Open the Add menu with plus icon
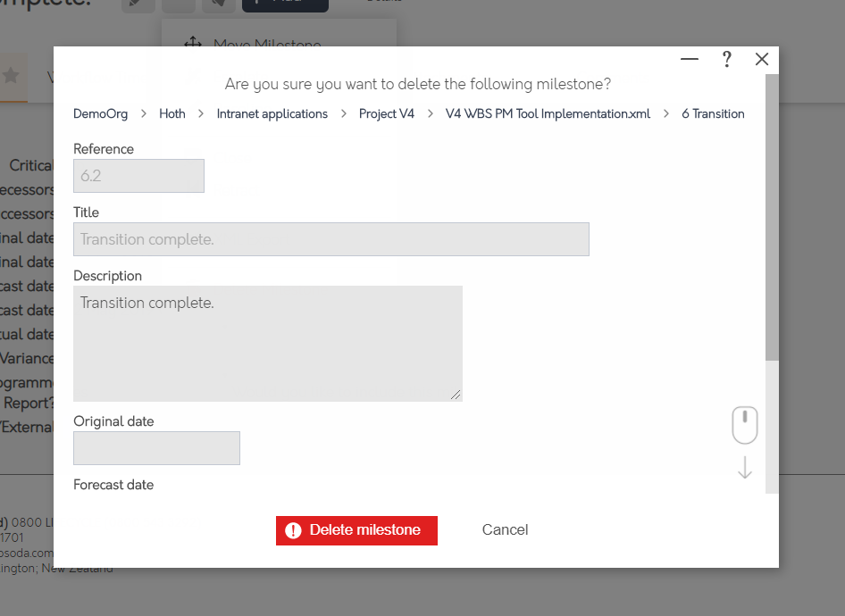The height and width of the screenshot is (616, 845). point(284,4)
